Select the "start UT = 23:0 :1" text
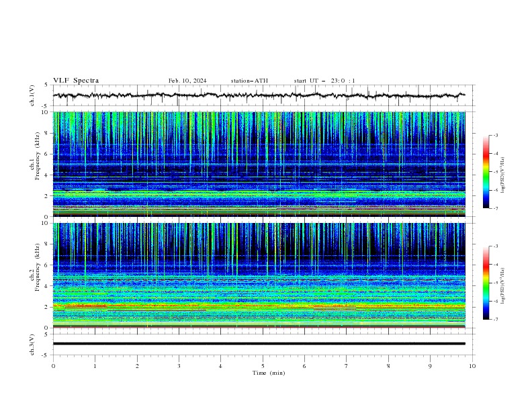The height and width of the screenshot is (411, 532). pos(324,81)
